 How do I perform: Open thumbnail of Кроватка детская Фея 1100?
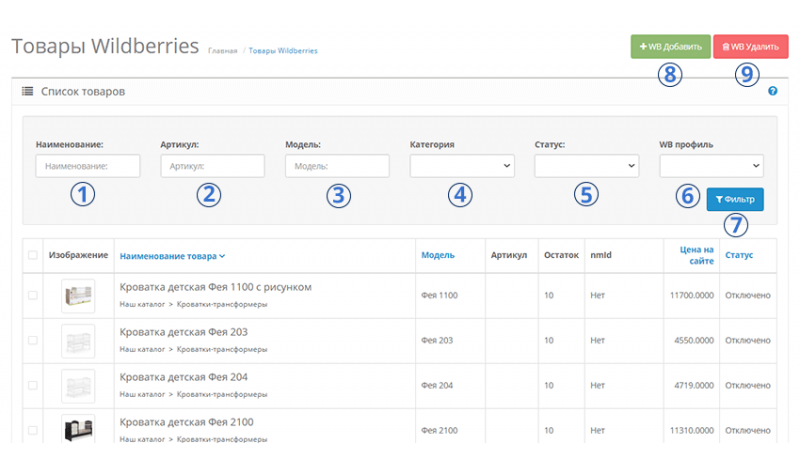point(78,295)
